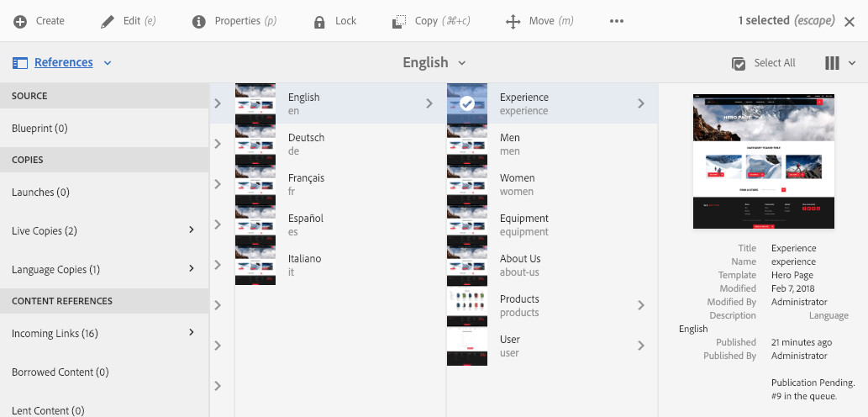Click the Edit pencil icon
Screen dimensions: 868x417
tap(108, 22)
